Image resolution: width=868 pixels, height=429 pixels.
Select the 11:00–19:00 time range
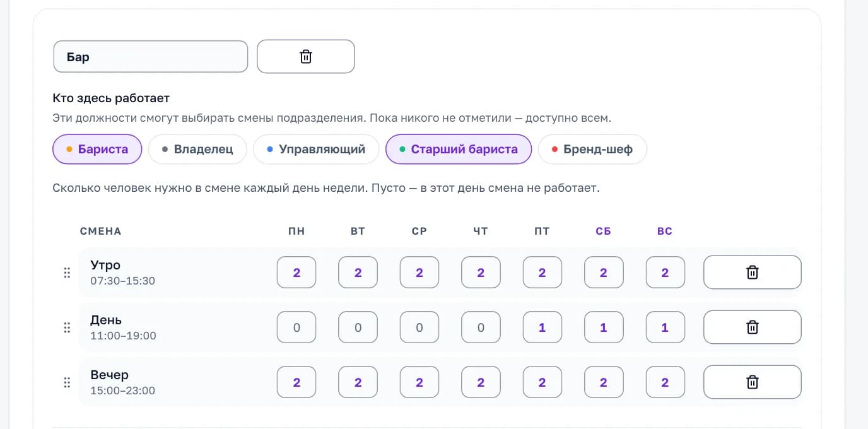tap(123, 336)
